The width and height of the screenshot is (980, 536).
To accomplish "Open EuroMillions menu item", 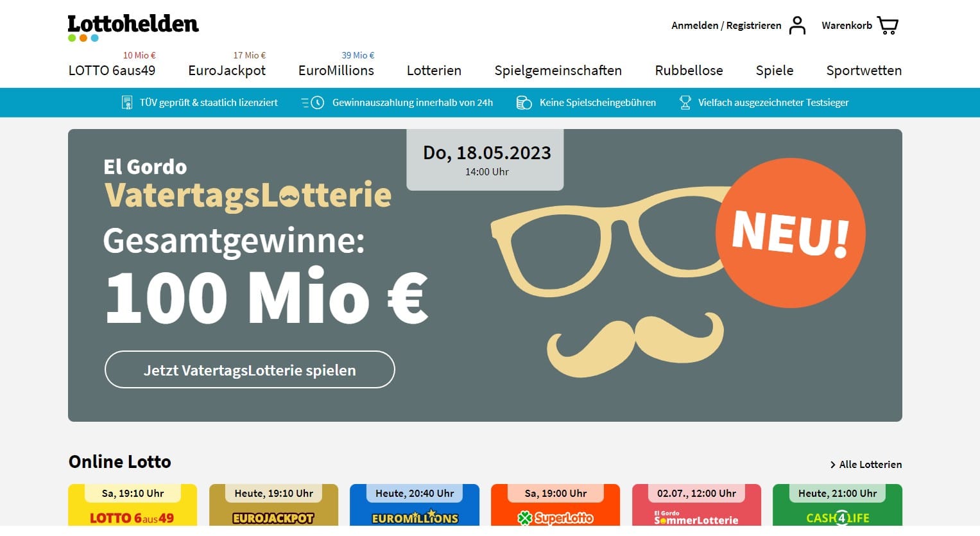I will tap(336, 71).
